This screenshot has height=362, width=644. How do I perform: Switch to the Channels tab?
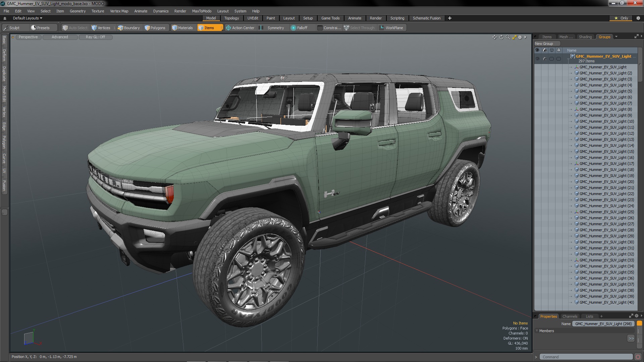(570, 316)
